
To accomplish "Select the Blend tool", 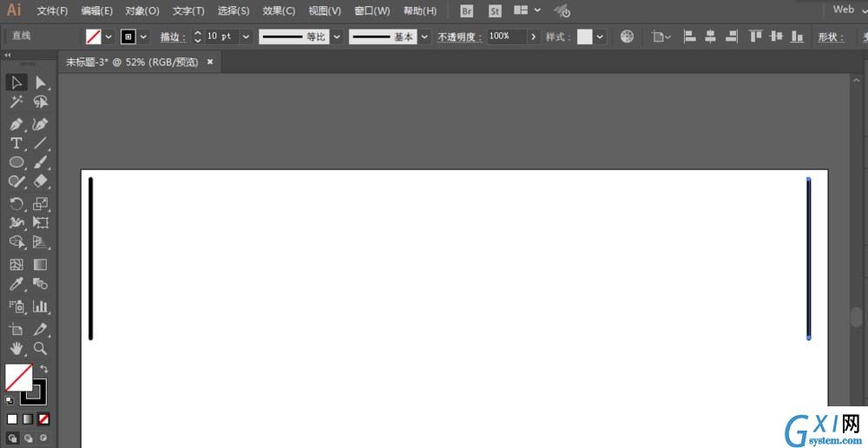I will (41, 284).
